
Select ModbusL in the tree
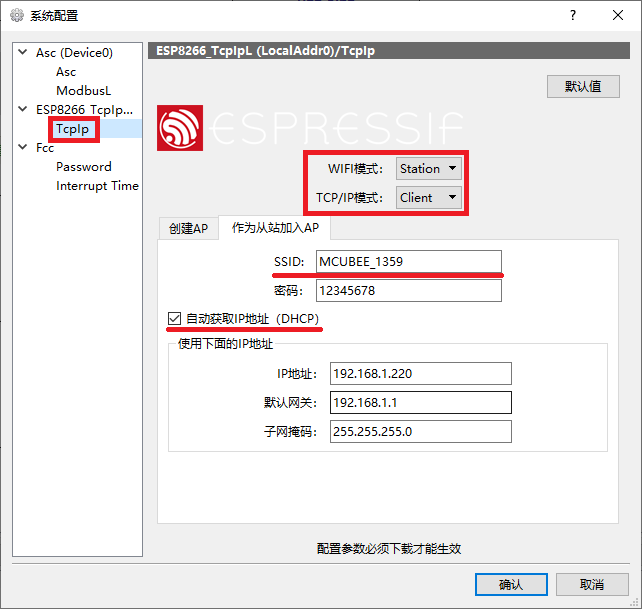83,91
